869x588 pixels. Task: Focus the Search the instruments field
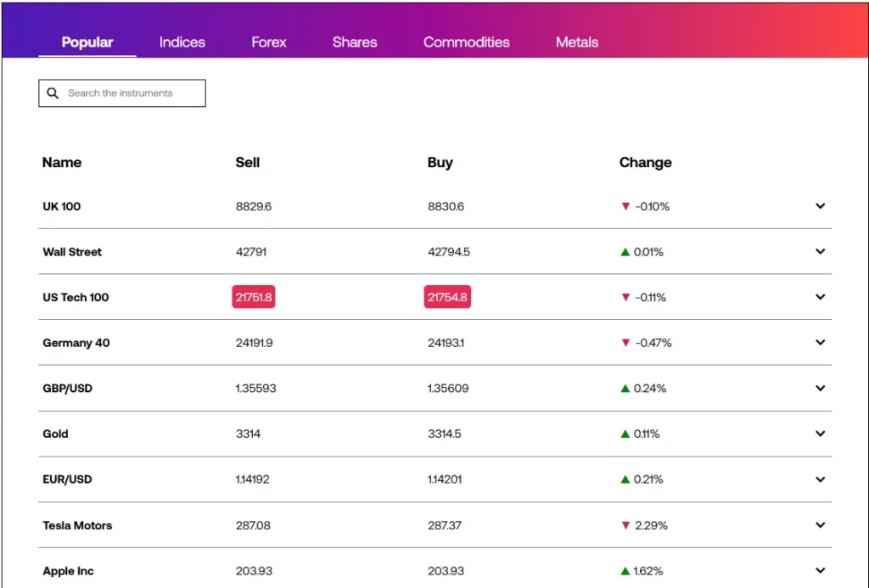132,93
